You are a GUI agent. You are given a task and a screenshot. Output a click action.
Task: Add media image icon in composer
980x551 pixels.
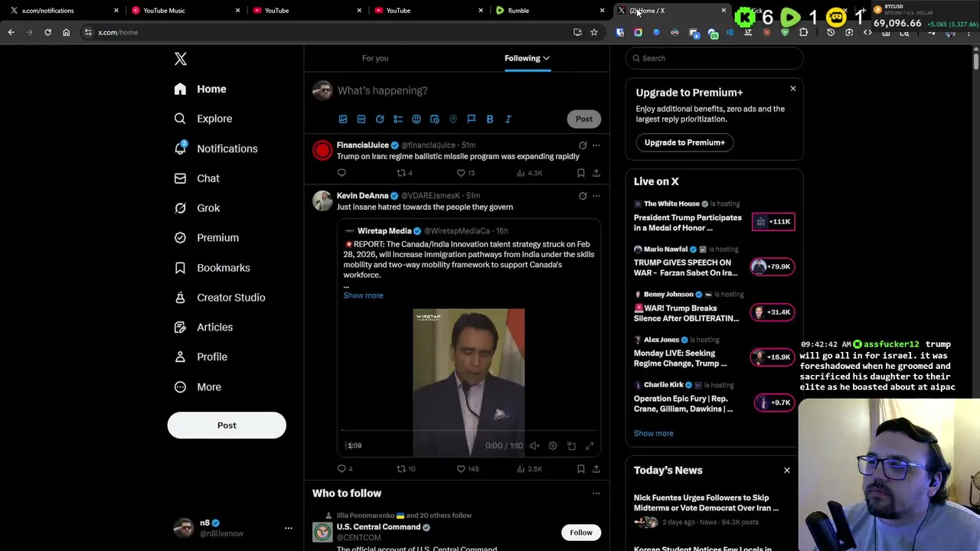[343, 119]
